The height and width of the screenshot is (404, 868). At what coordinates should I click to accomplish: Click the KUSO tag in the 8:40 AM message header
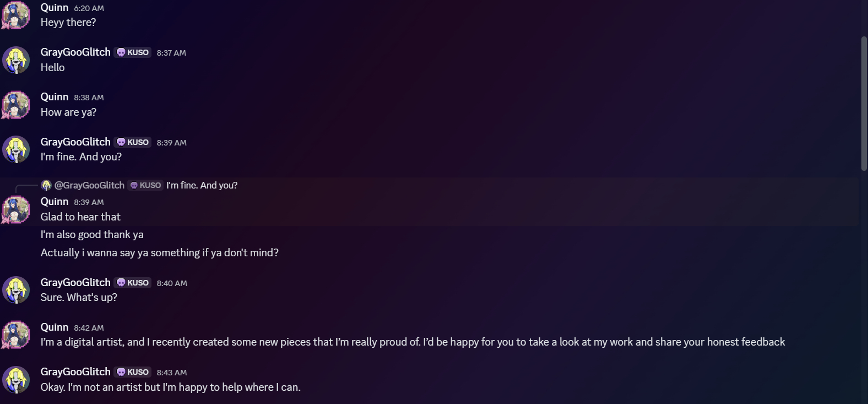[133, 283]
